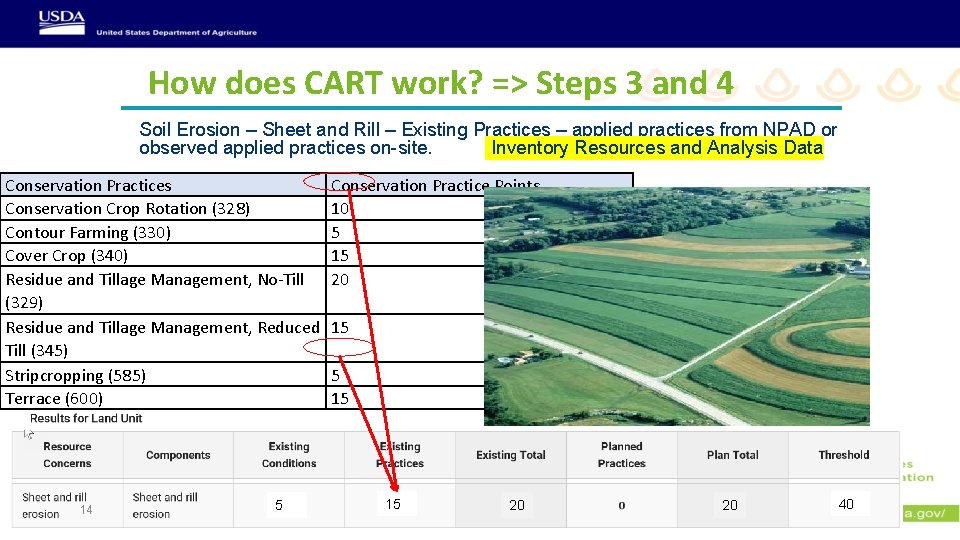Select the slide title 'How does CART work?'

pyautogui.click(x=315, y=83)
